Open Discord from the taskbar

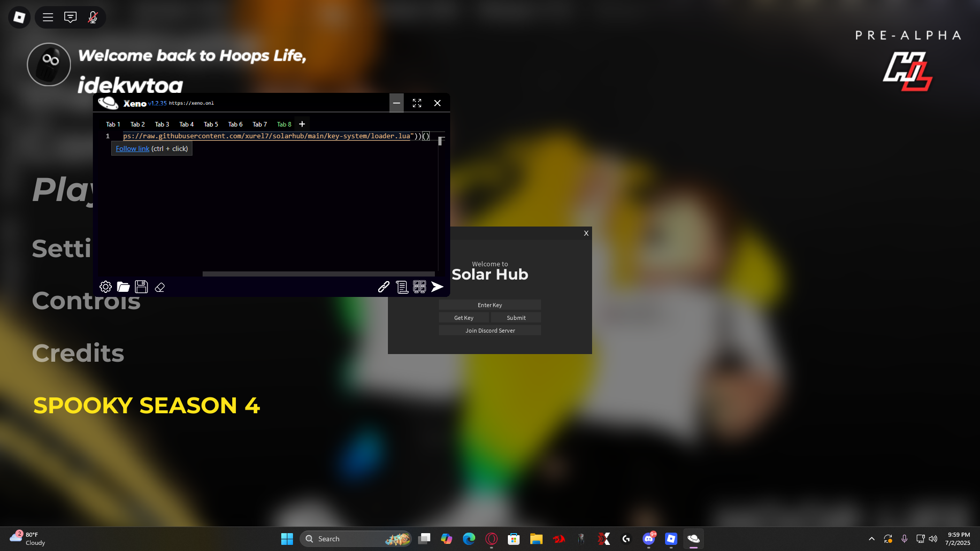click(x=649, y=539)
